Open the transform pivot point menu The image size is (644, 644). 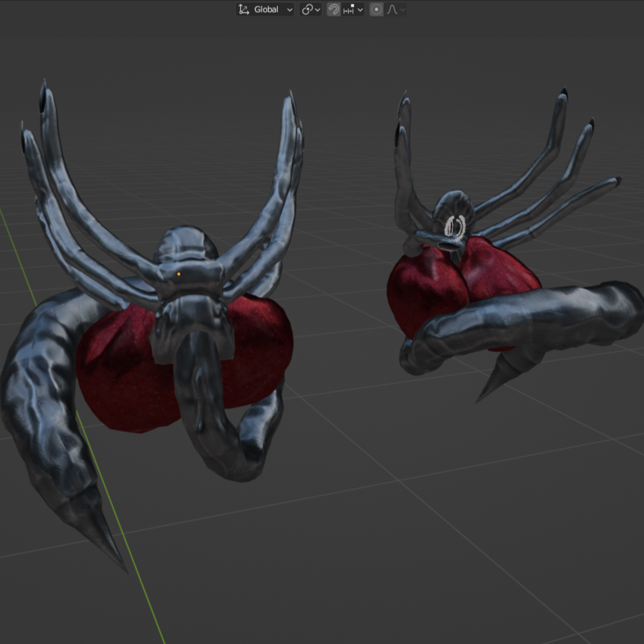311,10
